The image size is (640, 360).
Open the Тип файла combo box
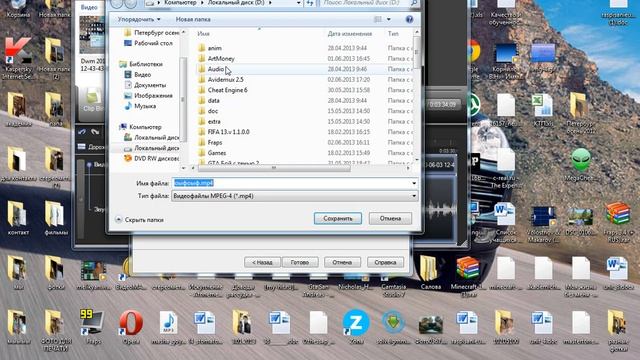(x=294, y=196)
